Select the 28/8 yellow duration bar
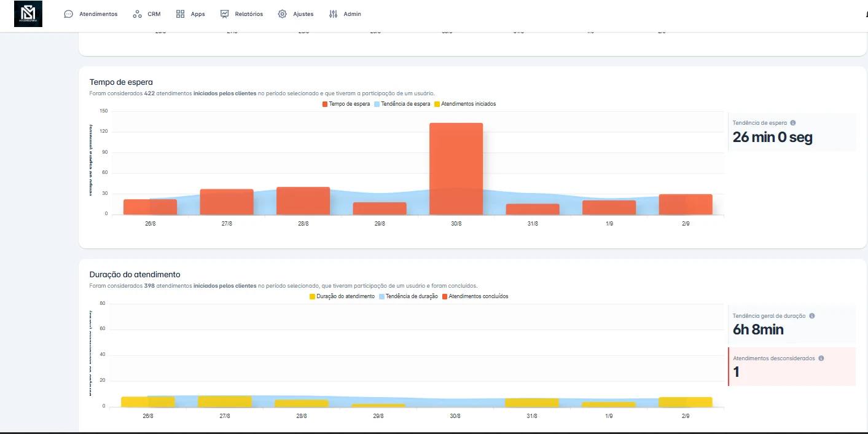Screen dimensions: 868x434 [x=302, y=403]
